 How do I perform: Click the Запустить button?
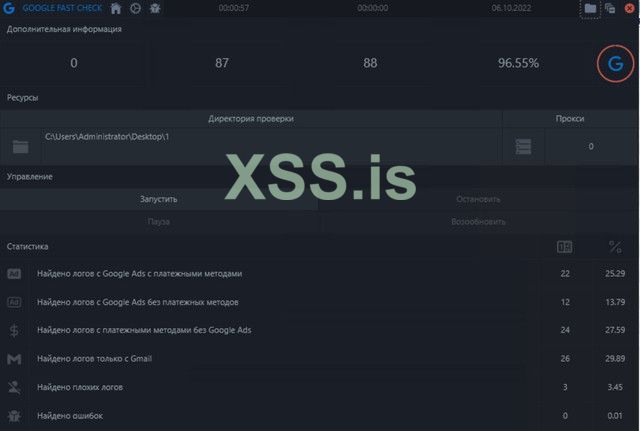159,199
